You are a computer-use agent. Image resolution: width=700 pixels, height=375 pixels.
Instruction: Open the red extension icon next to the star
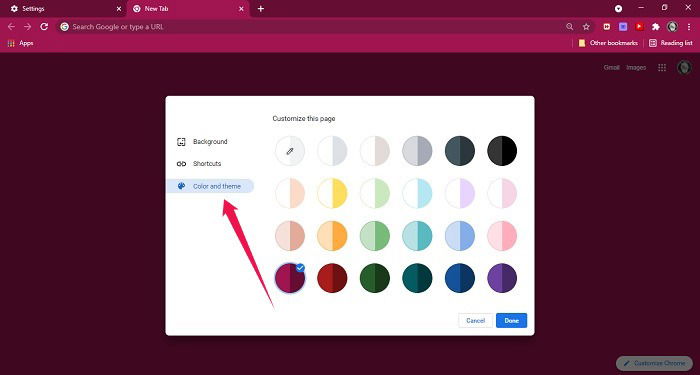[606, 27]
